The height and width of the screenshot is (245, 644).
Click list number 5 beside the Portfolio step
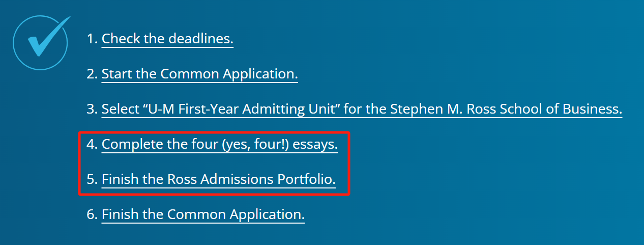coord(92,179)
